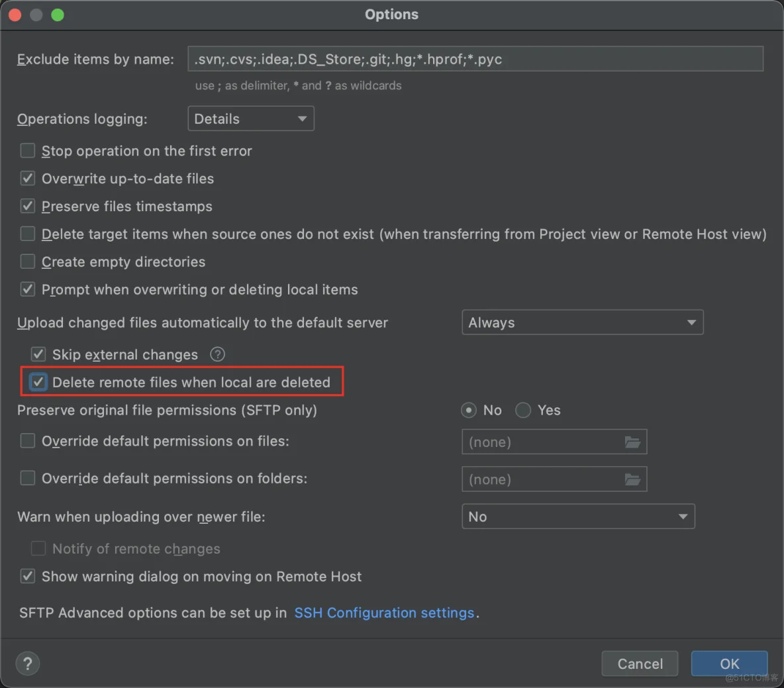Click the OK button
Viewport: 784px width, 688px height.
[729, 663]
